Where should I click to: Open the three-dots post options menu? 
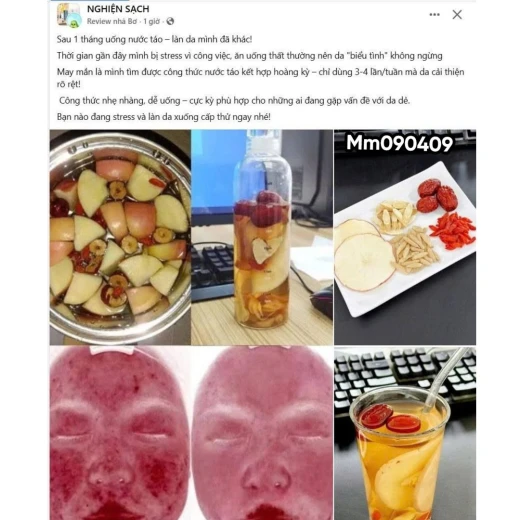coord(434,15)
